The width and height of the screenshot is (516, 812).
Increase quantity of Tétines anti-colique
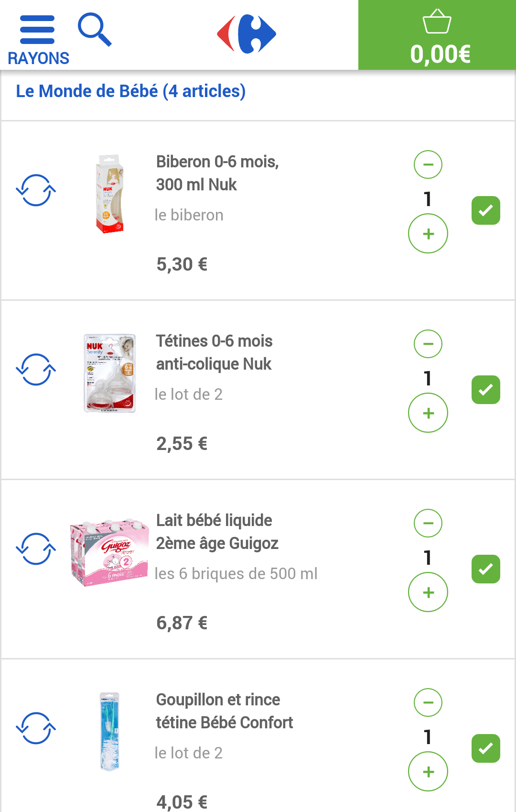pos(428,413)
